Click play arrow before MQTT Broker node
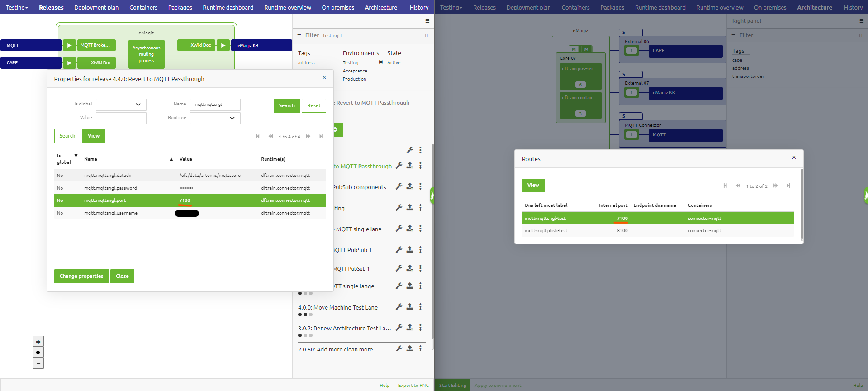The height and width of the screenshot is (391, 868). tap(69, 45)
